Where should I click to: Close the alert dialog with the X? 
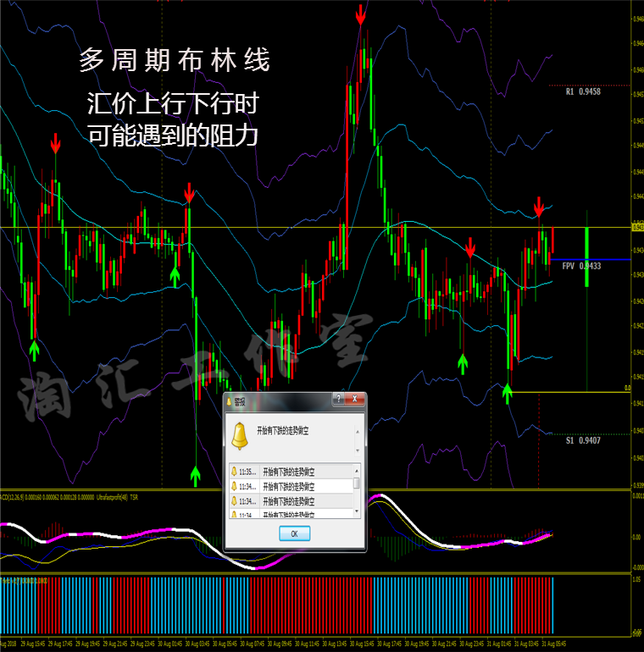(355, 399)
